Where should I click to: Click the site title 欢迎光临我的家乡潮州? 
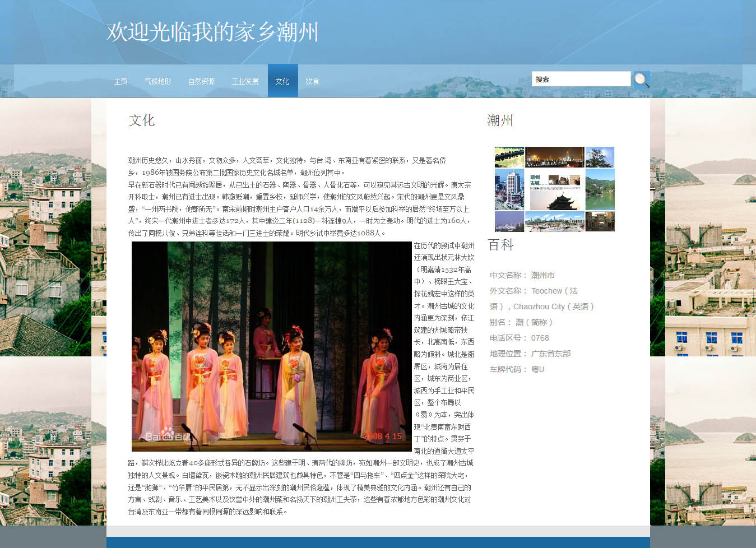pyautogui.click(x=212, y=32)
